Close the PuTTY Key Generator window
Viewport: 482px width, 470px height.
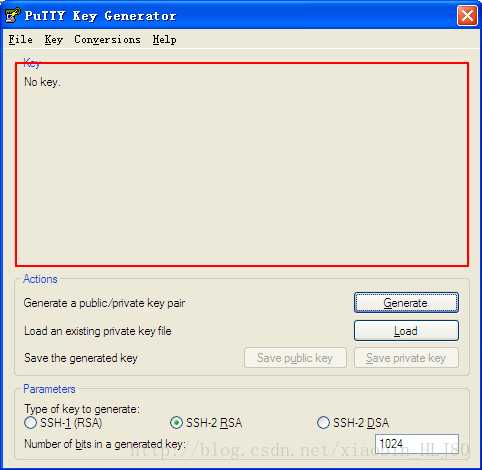tap(467, 15)
